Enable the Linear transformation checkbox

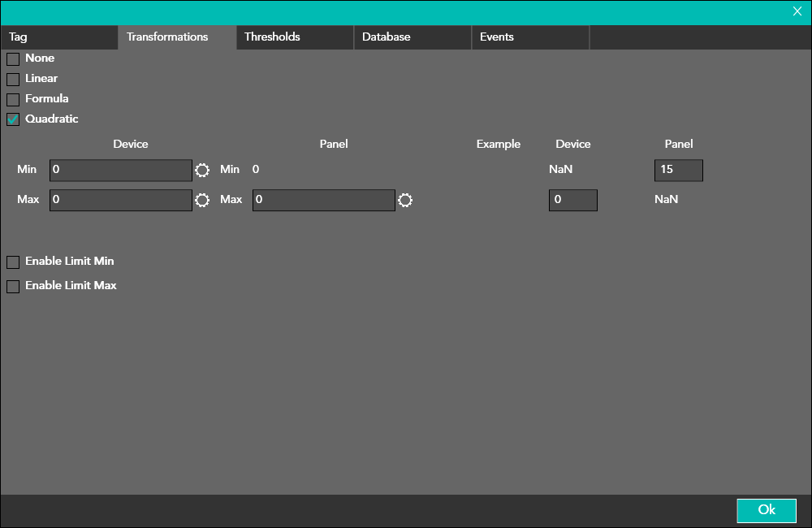point(13,79)
